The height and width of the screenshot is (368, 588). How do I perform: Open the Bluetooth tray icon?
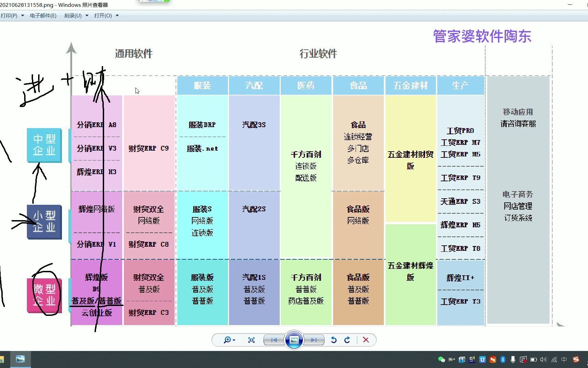click(503, 359)
